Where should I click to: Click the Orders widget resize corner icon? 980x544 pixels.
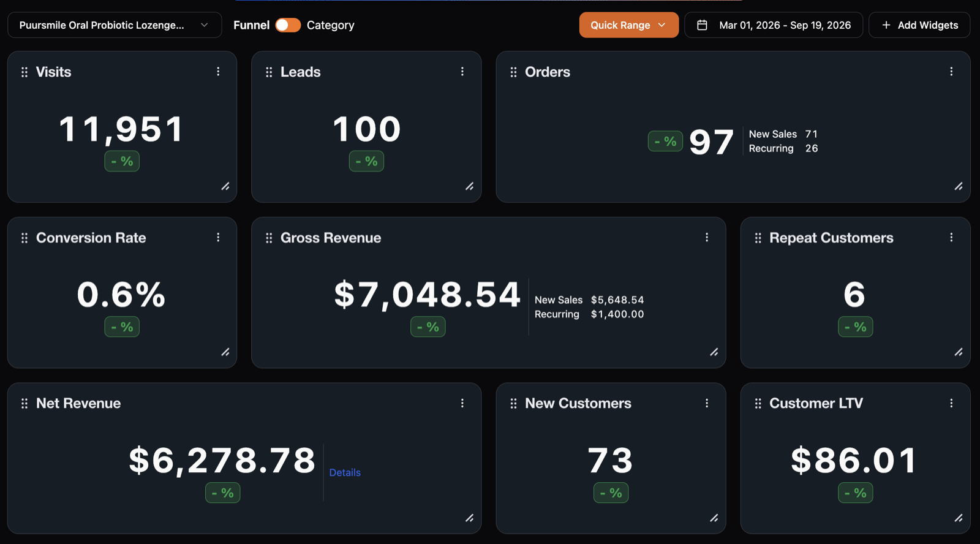pos(959,186)
